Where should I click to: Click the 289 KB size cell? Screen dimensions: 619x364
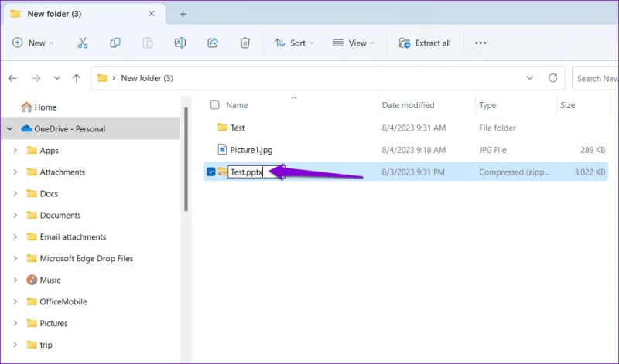(593, 150)
